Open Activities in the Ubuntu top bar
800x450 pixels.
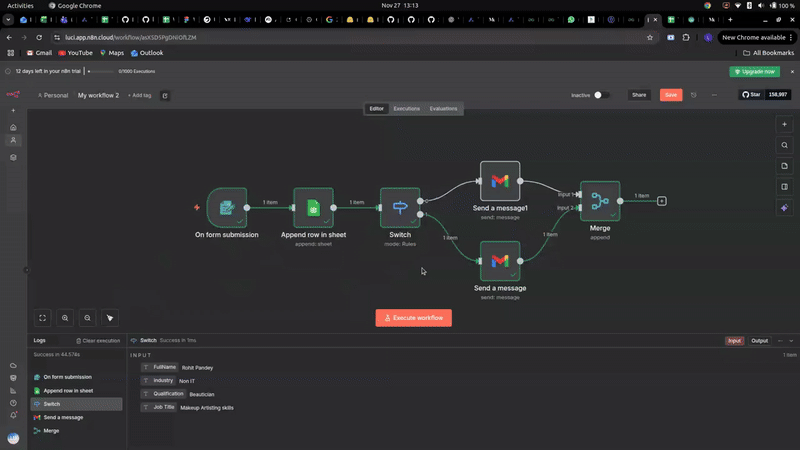tap(20, 6)
